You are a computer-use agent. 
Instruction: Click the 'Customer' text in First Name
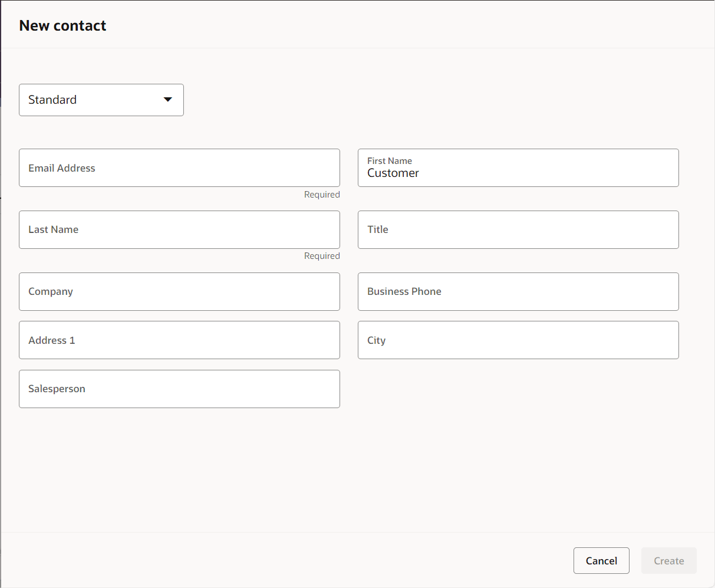pos(393,173)
